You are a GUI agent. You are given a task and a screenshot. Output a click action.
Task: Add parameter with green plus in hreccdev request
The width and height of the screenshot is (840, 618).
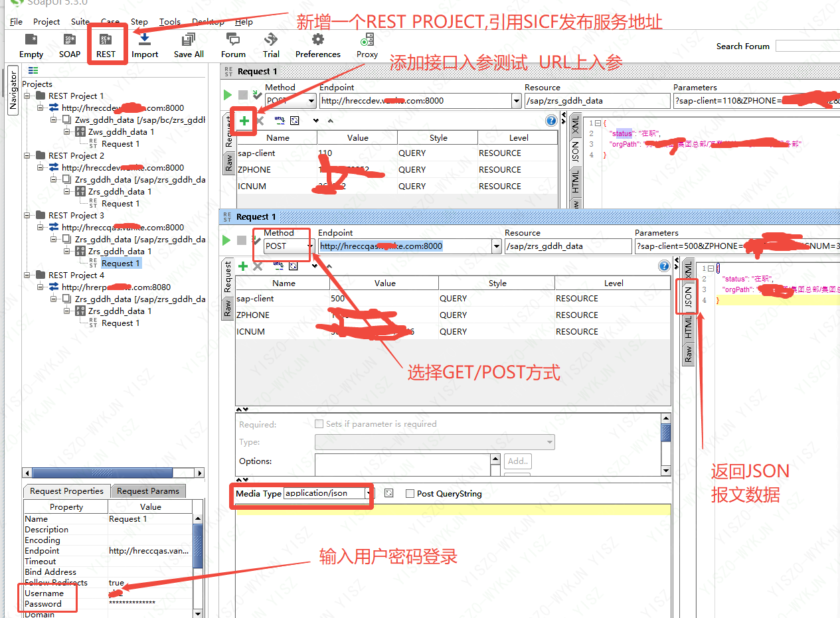244,121
